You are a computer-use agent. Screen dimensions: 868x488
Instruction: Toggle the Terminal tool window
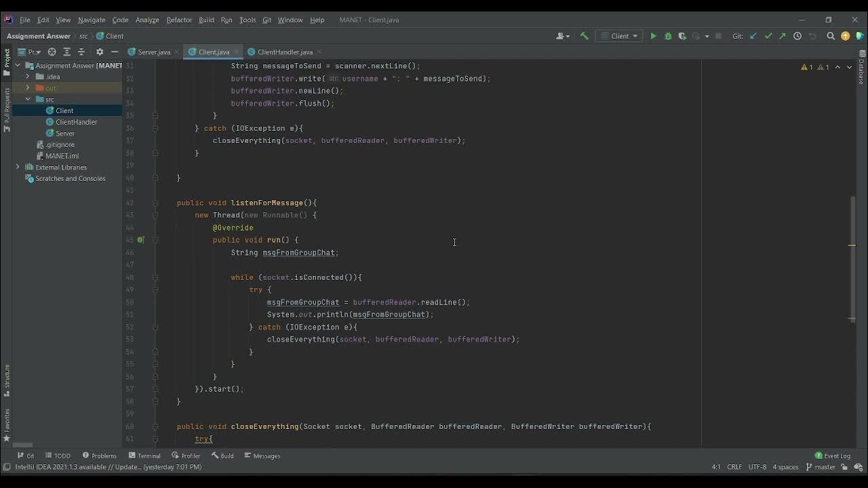click(x=144, y=455)
